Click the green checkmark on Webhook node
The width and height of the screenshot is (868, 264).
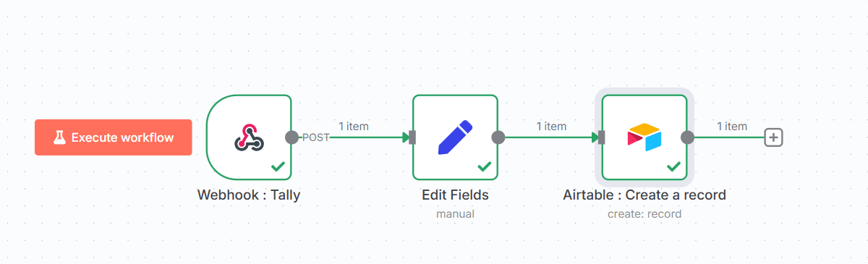click(x=278, y=167)
